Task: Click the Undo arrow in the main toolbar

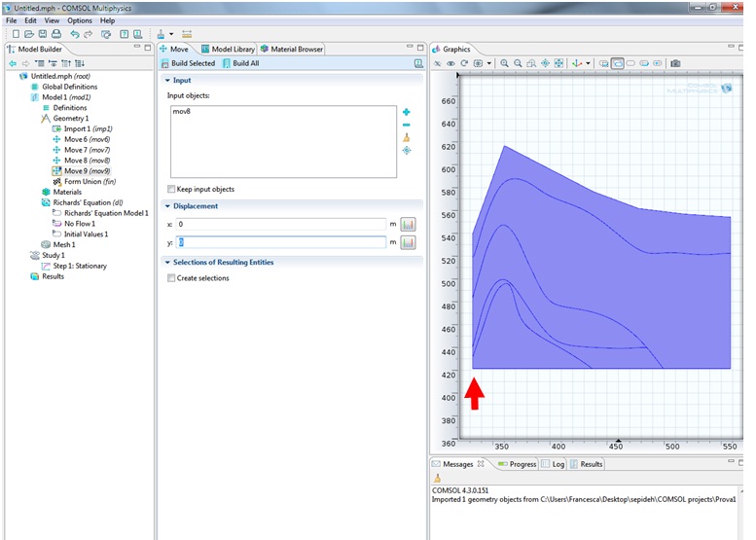Action: [75, 34]
